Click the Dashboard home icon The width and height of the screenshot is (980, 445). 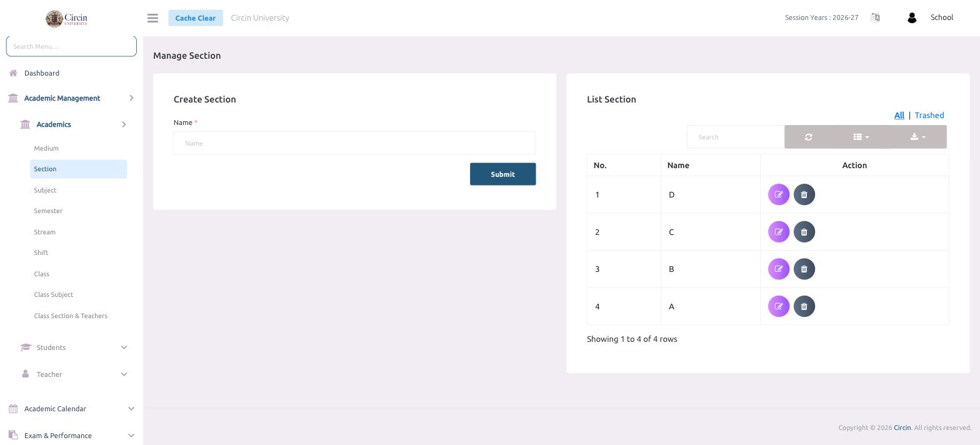13,73
